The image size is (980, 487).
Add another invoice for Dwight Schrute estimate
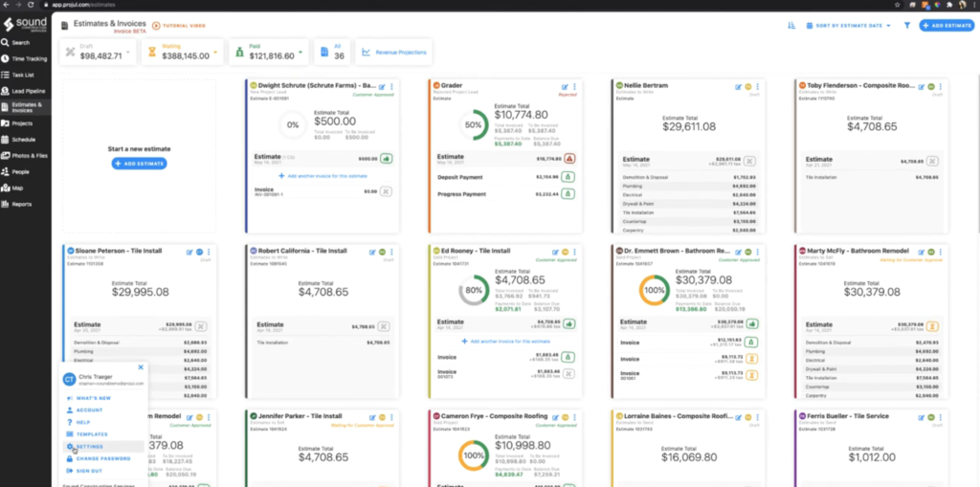pos(323,176)
